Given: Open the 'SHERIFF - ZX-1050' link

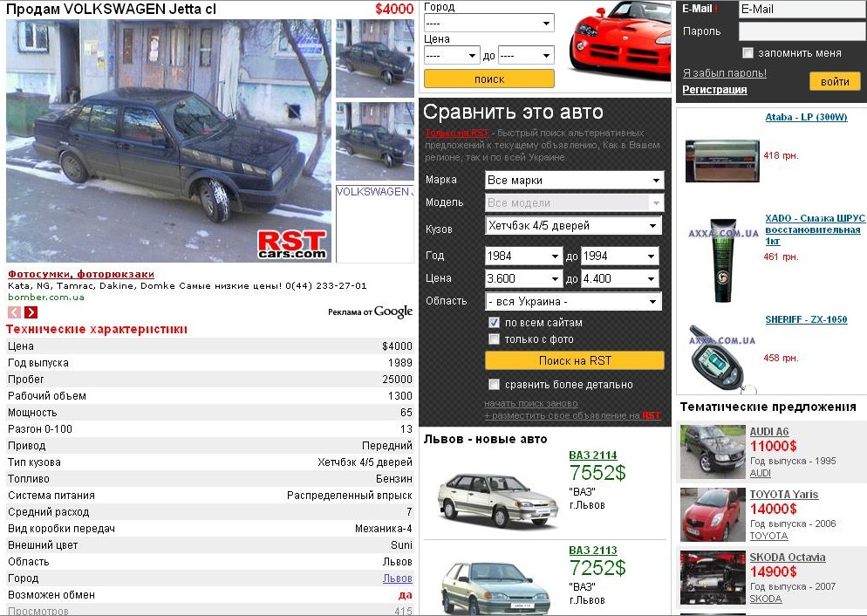Looking at the screenshot, I should (806, 319).
